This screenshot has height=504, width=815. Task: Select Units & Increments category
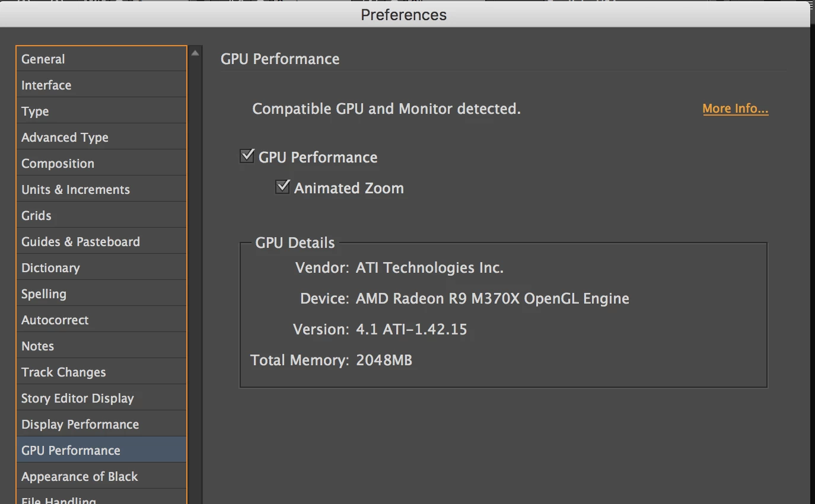[75, 190]
